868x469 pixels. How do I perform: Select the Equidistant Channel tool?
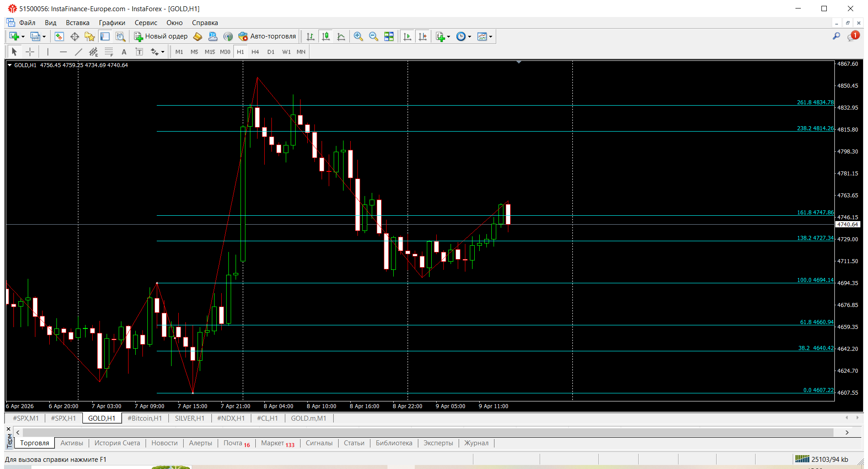[93, 52]
